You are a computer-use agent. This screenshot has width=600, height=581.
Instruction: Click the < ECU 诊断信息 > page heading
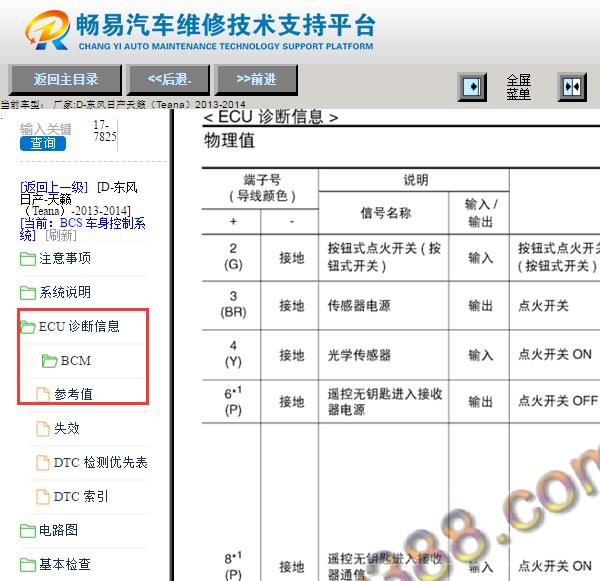[x=271, y=117]
